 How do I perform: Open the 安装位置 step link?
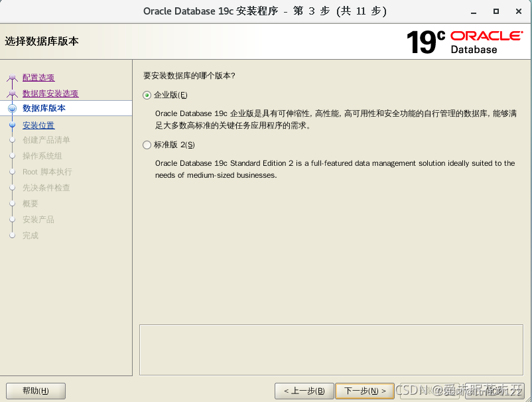(38, 125)
